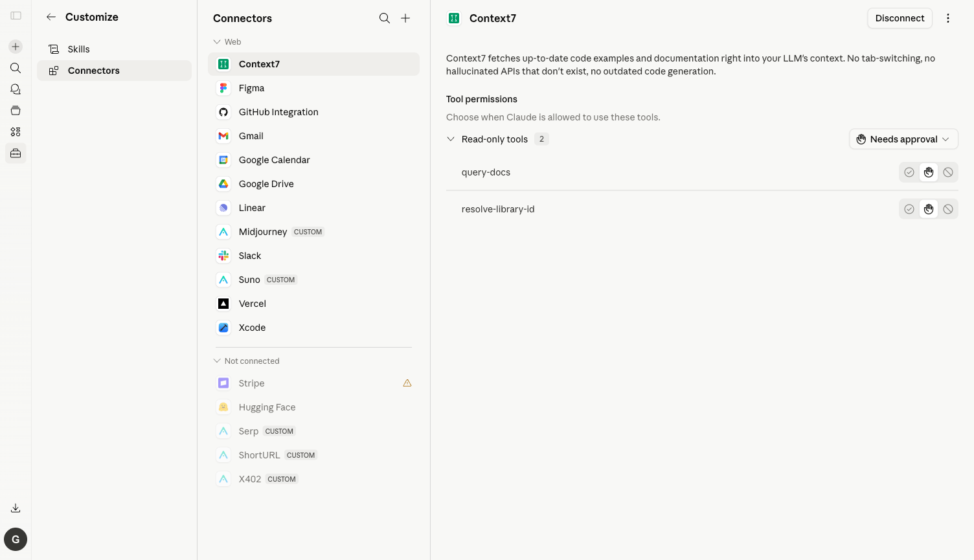
Task: Click the Google Calendar icon
Action: tap(223, 160)
